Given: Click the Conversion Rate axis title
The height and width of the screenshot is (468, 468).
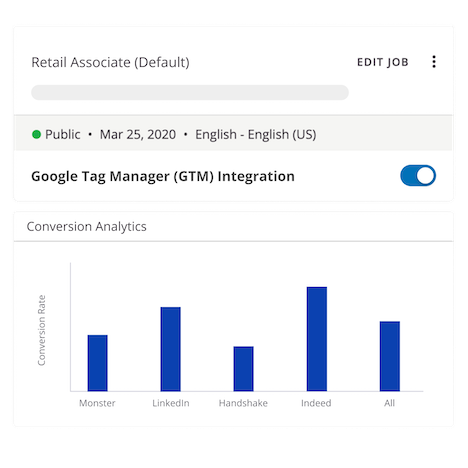Looking at the screenshot, I should 41,330.
